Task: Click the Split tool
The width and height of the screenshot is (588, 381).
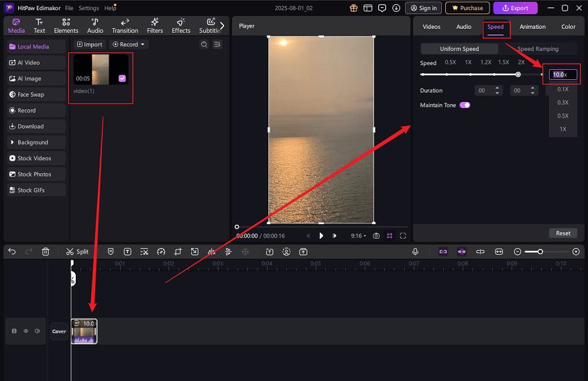Action: [77, 252]
